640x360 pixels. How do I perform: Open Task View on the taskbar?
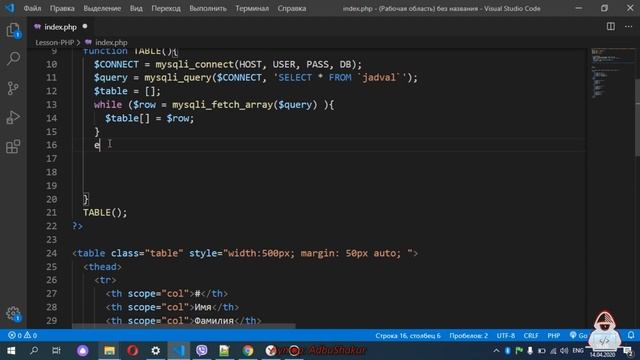(56, 351)
